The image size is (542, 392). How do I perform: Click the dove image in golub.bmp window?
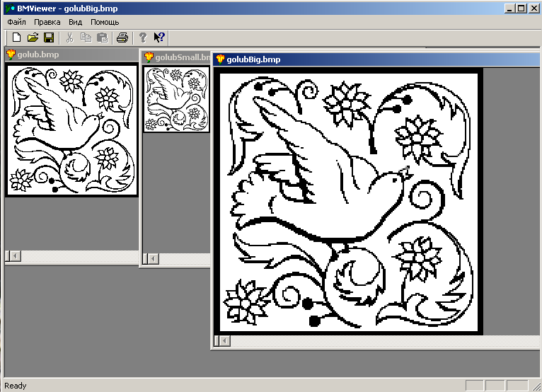click(x=72, y=130)
